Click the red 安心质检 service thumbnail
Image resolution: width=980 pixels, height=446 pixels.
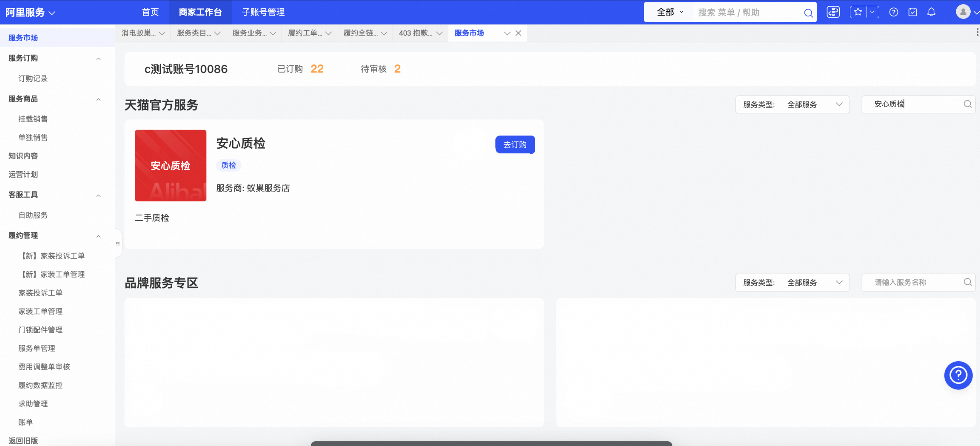pos(170,165)
